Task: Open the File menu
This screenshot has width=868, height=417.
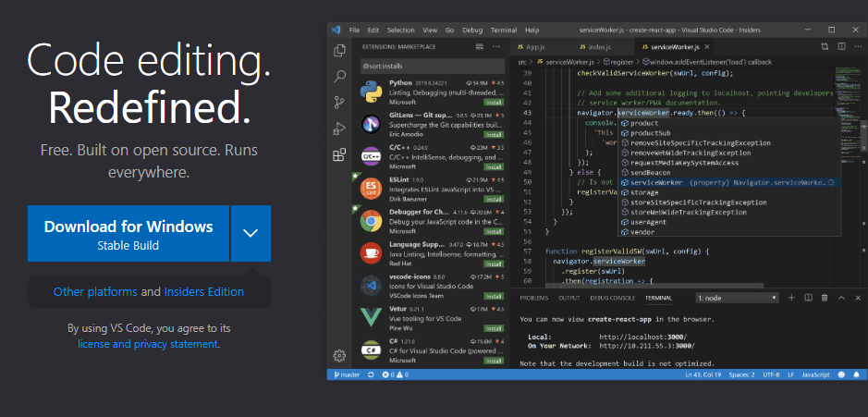Action: (354, 30)
